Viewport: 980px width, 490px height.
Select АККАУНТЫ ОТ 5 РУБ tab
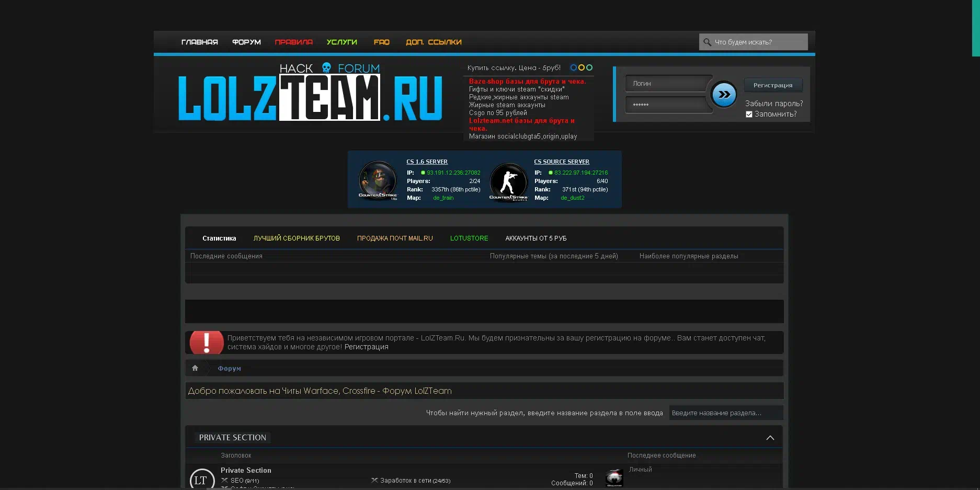[536, 238]
